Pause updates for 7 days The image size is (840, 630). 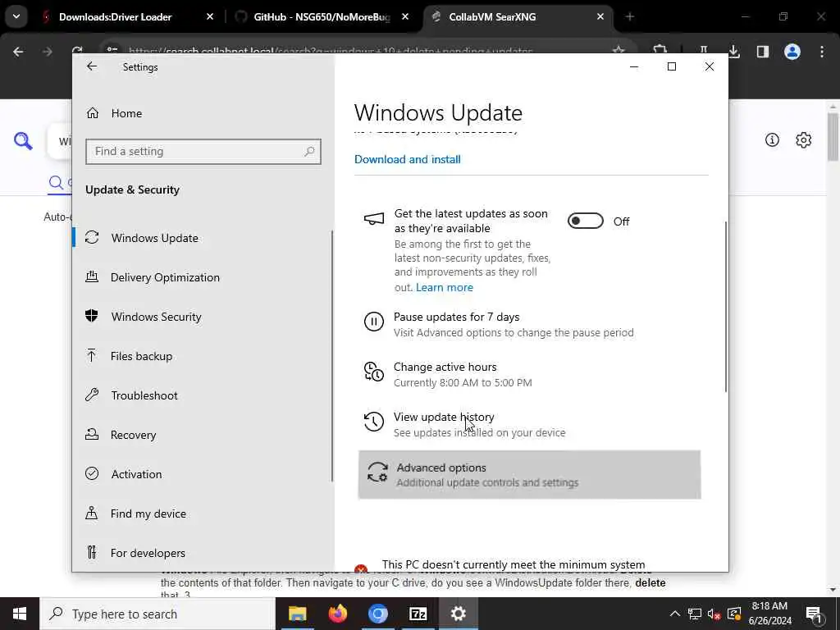529,324
